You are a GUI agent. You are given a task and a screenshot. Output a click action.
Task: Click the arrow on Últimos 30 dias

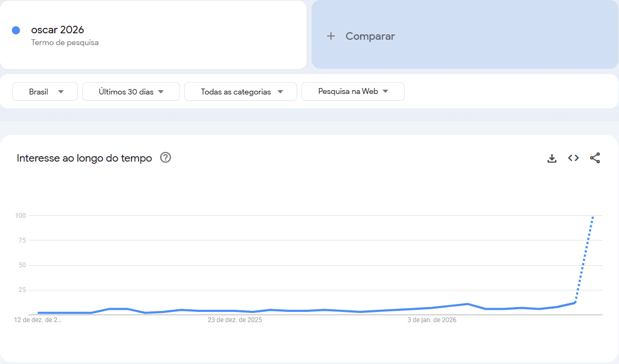click(x=161, y=92)
